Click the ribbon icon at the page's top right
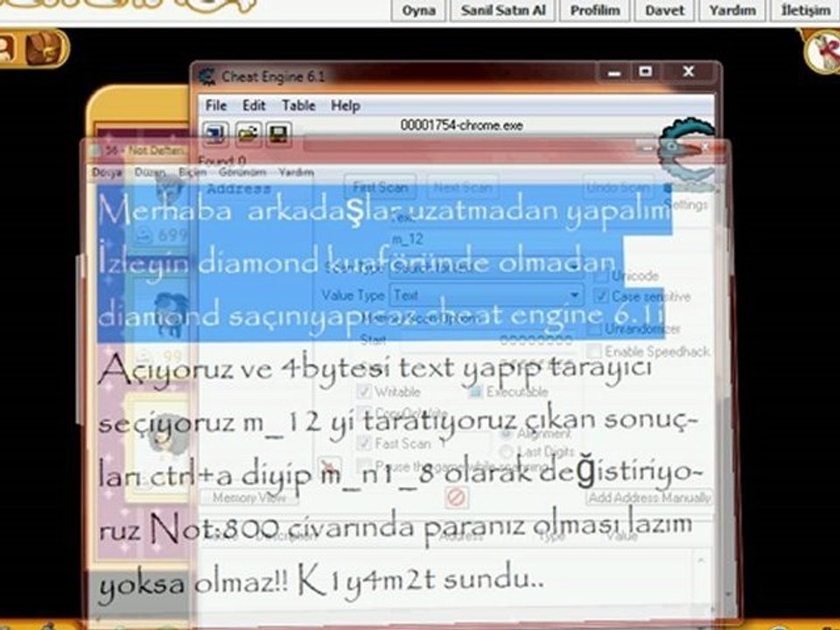This screenshot has height=630, width=840. [x=824, y=51]
